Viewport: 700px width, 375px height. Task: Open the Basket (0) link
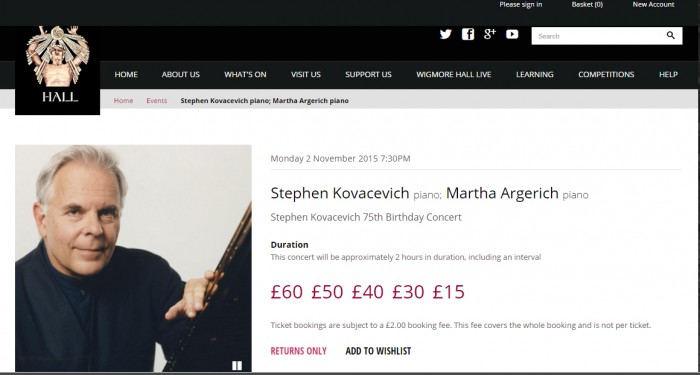click(587, 4)
